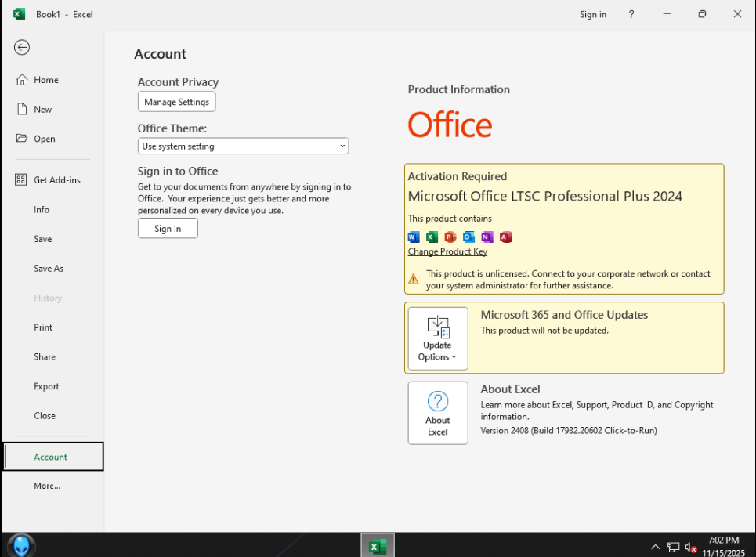Click the Change Product Key link

coord(447,251)
